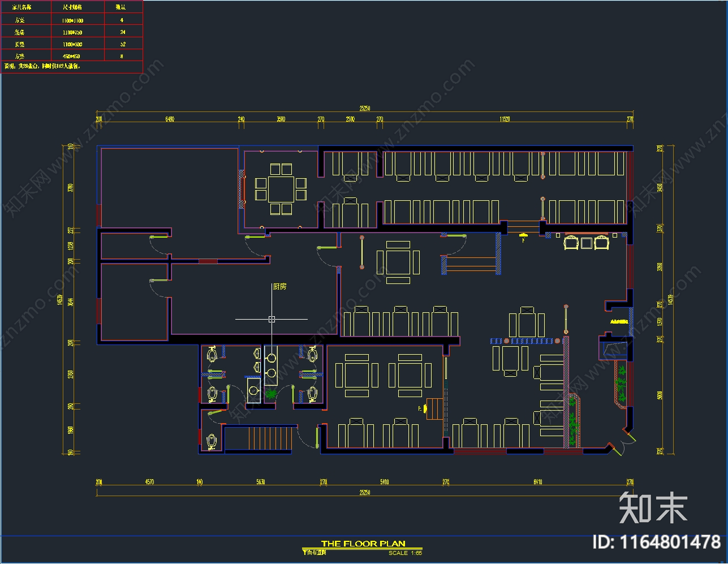Select THE FLOOR PLAN title text

[x=363, y=544]
